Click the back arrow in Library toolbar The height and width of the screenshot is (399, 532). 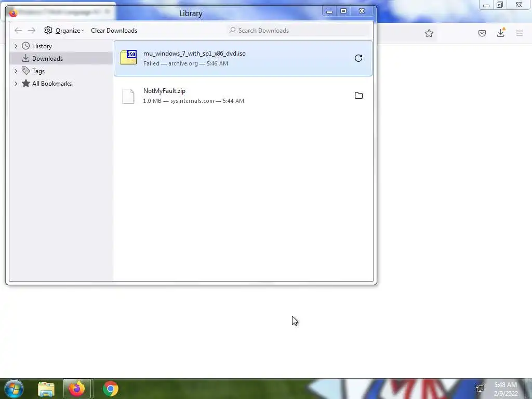(x=18, y=31)
